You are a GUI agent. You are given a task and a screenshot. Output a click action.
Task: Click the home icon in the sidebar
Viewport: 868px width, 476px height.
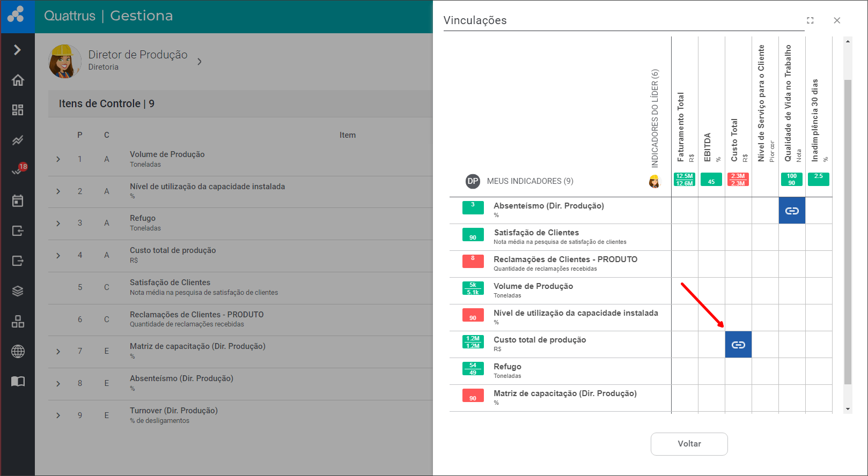(18, 80)
